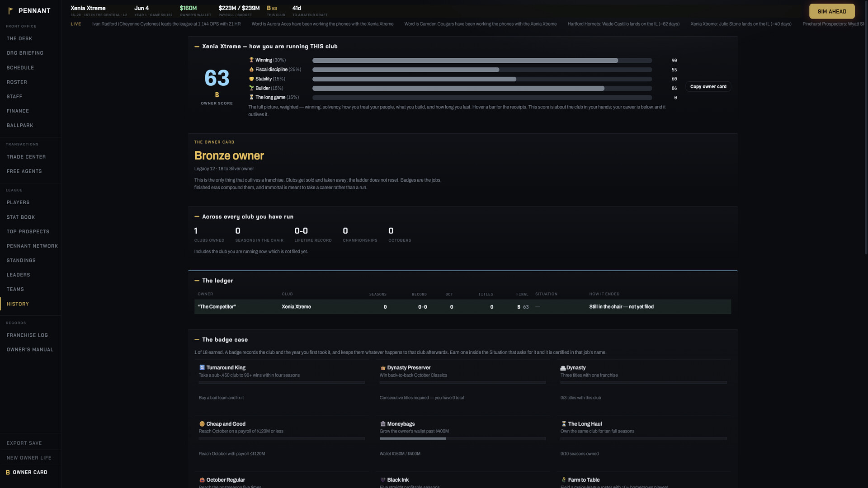Click The Long Haul hourglass icon
Screen dimensions: 868x488
pos(564,424)
